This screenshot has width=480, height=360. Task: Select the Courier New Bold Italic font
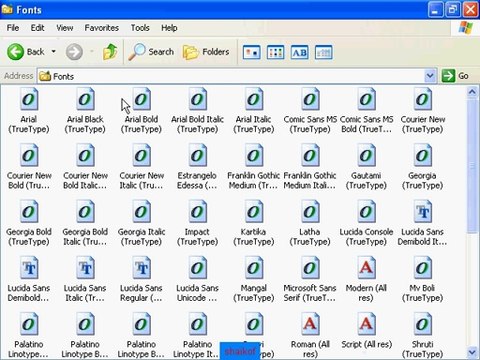[85, 155]
